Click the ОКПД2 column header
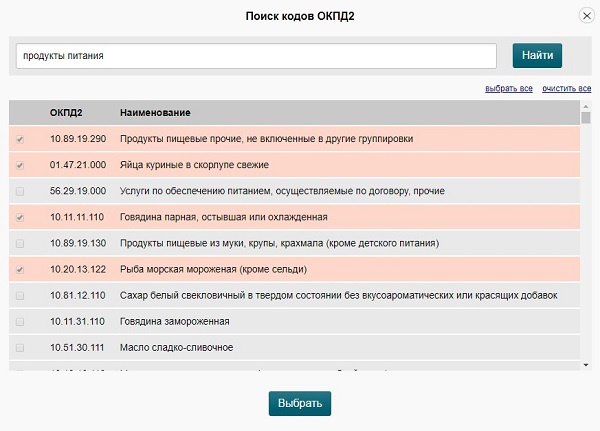Viewport: 600px width, 431px height. tap(66, 113)
